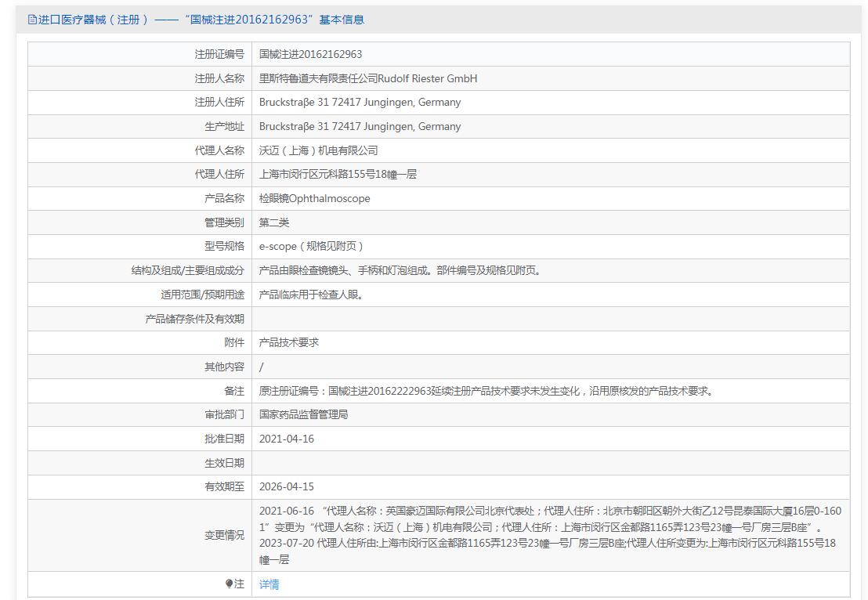Click attachment value 产品技术要求

289,342
